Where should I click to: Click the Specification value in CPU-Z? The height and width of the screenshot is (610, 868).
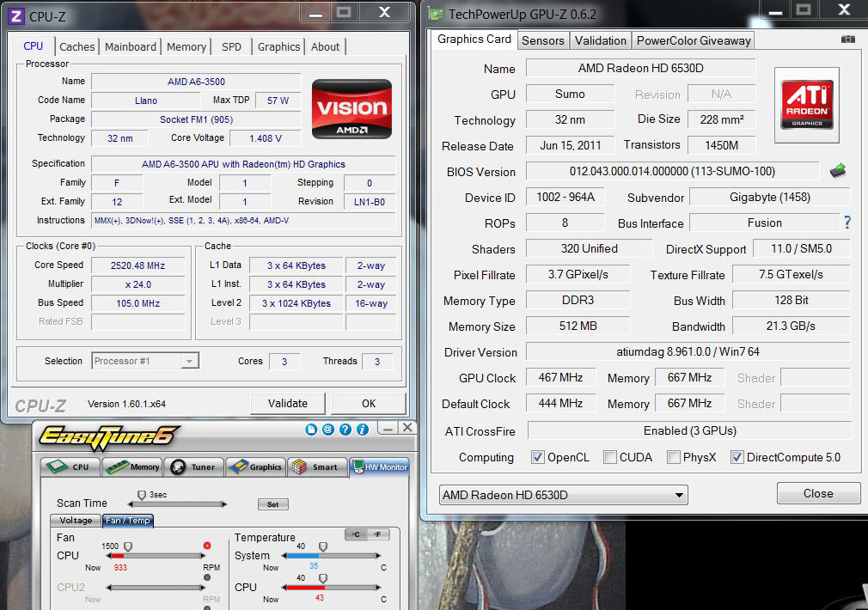click(243, 164)
